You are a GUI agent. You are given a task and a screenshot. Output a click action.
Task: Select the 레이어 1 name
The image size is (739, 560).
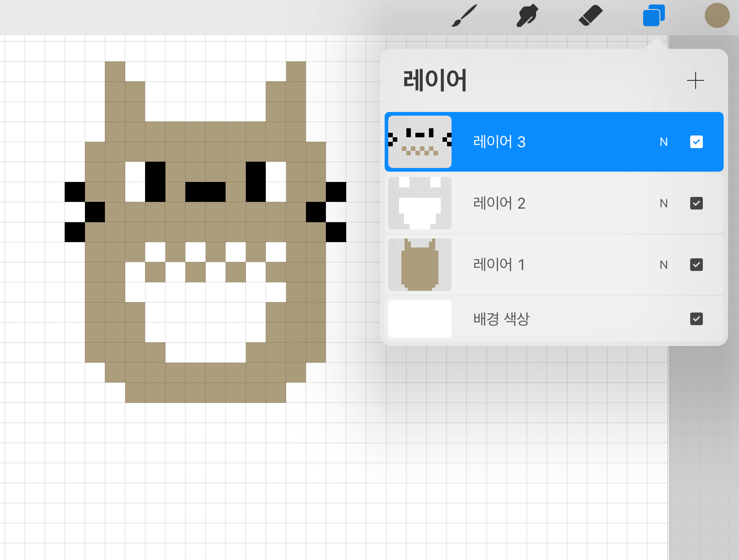499,265
